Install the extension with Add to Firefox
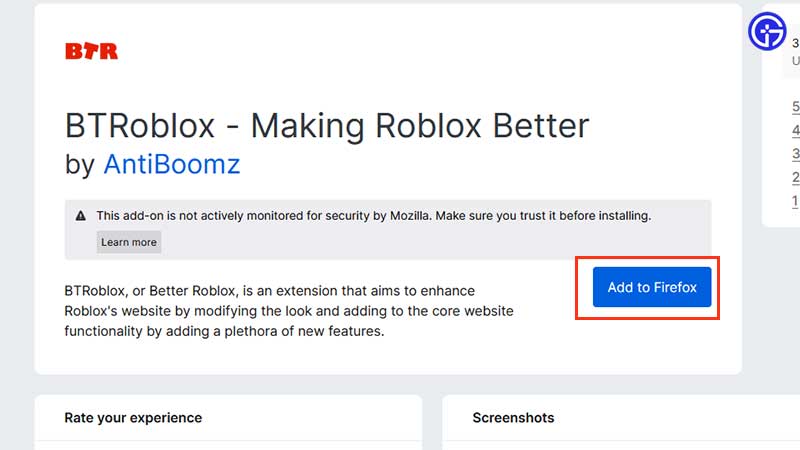 coord(652,287)
